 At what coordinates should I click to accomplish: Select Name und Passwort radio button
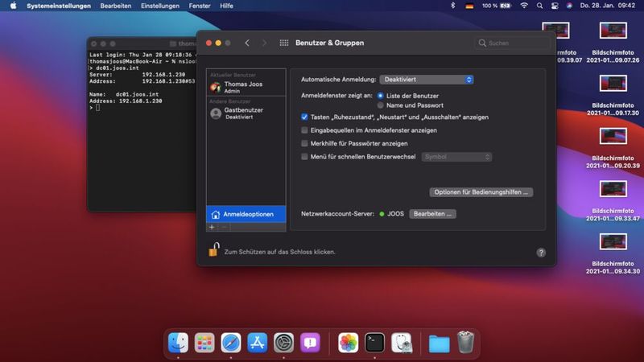(x=380, y=105)
